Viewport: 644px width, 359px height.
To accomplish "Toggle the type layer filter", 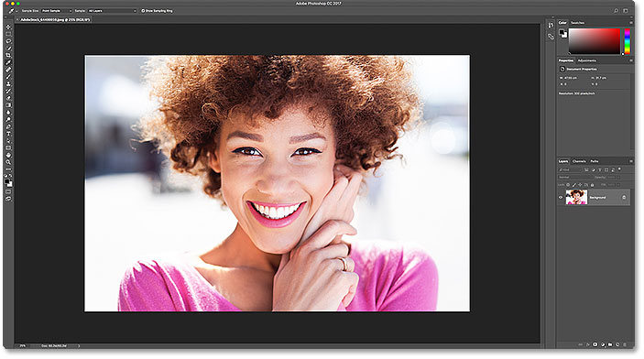I will [600, 169].
